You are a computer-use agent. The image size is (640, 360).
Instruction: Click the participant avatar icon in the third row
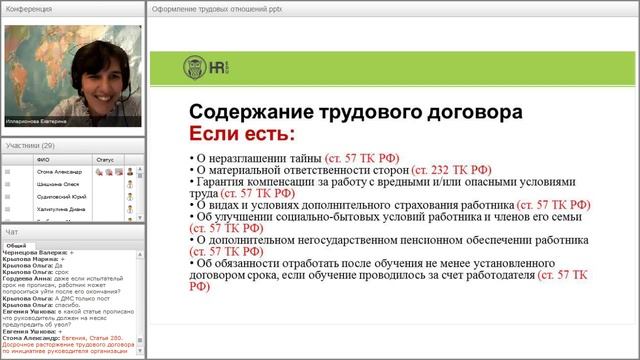click(x=130, y=197)
